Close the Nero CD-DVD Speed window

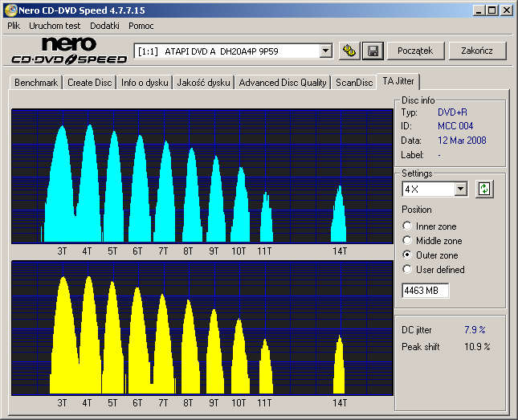coord(507,10)
